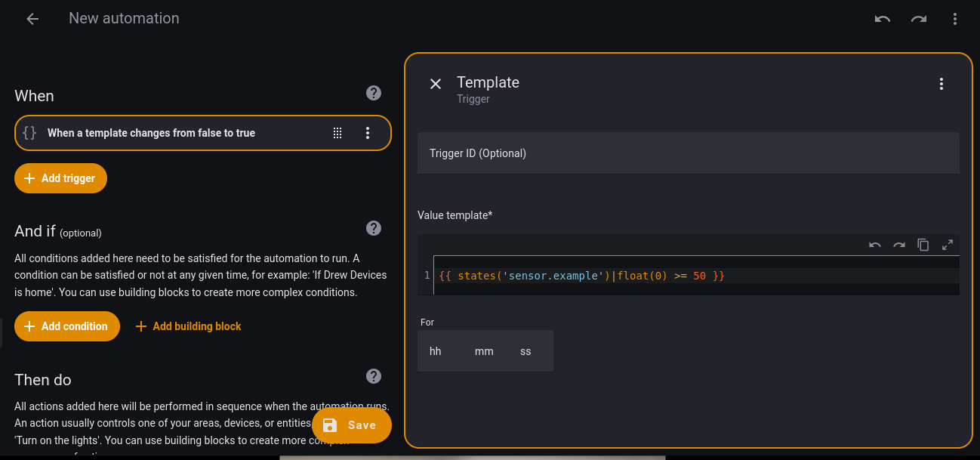The width and height of the screenshot is (980, 460).
Task: Save the automation
Action: click(351, 425)
